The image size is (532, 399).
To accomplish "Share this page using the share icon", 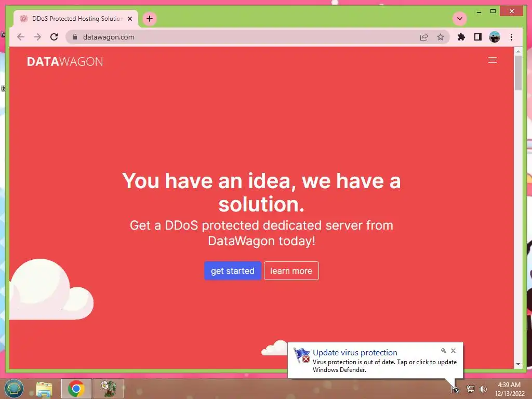I will (x=424, y=37).
